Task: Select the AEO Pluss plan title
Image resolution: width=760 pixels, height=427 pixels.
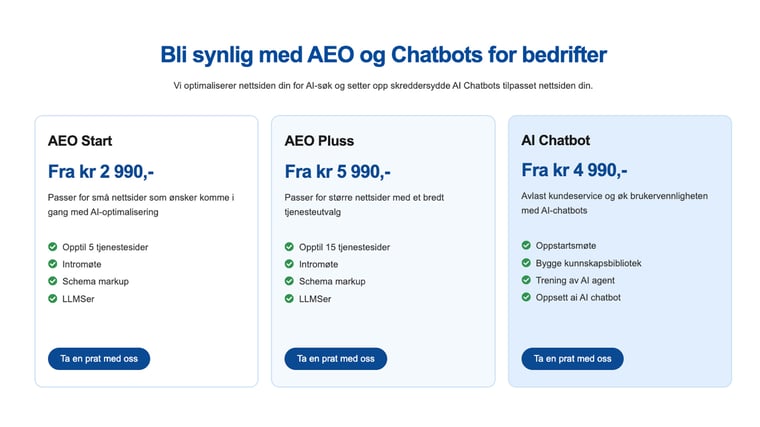Action: [319, 141]
